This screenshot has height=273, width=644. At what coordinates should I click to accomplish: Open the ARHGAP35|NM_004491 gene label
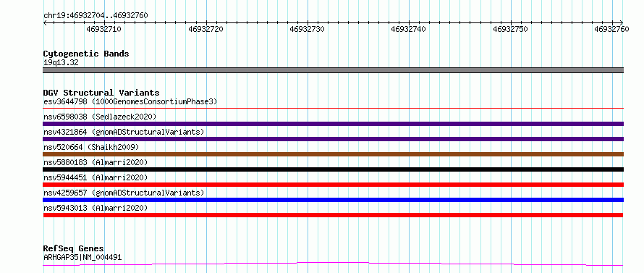pos(82,257)
